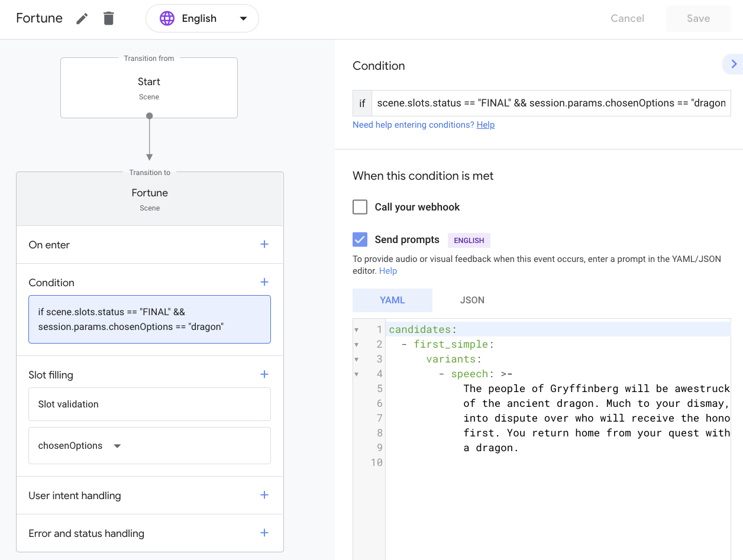This screenshot has height=560, width=743.
Task: Collapse code fold arrow on line 1
Action: click(356, 330)
